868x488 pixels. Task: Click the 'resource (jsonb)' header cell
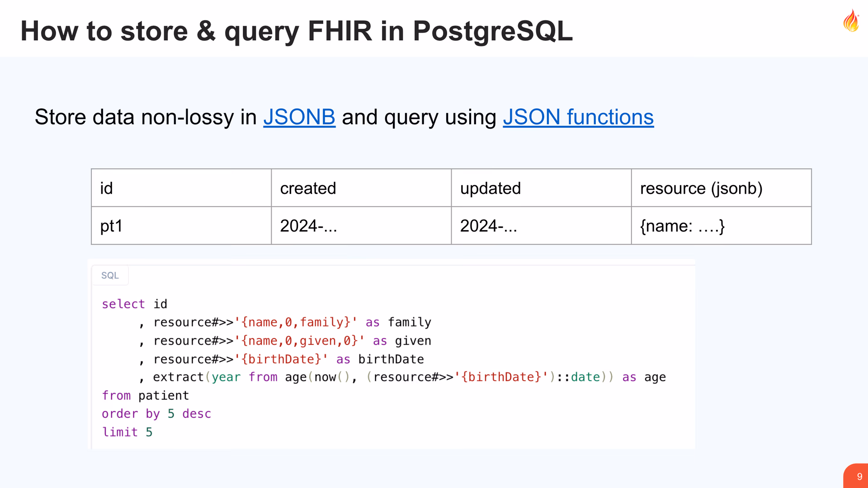721,188
